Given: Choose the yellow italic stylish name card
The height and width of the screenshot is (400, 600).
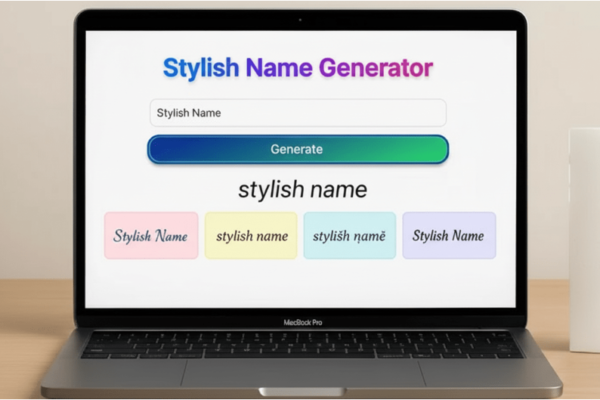Looking at the screenshot, I should tap(251, 236).
